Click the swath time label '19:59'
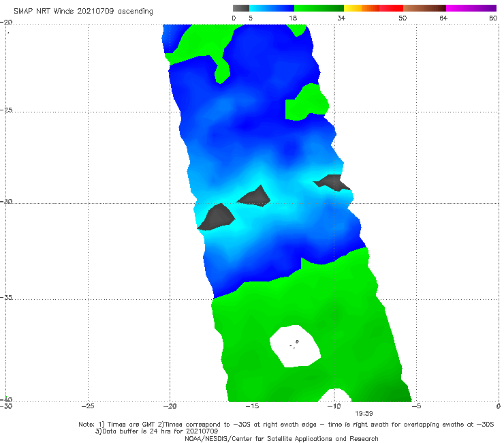This screenshot has height=443, width=504. click(x=364, y=414)
